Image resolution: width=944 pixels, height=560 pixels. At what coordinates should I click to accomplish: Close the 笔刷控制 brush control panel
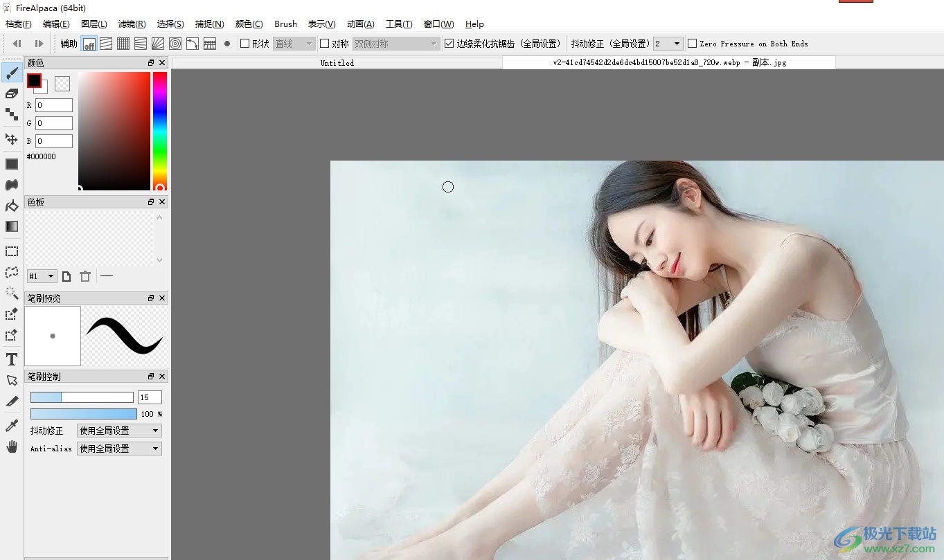162,377
